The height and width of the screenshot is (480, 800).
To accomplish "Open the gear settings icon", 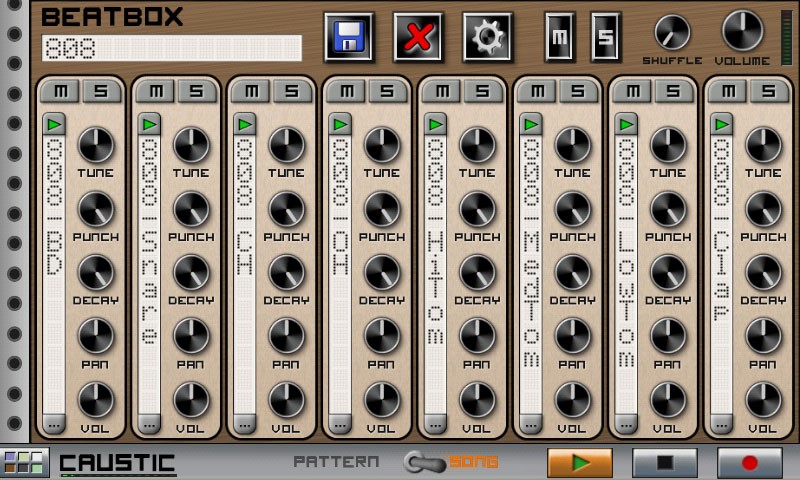I will (x=487, y=38).
